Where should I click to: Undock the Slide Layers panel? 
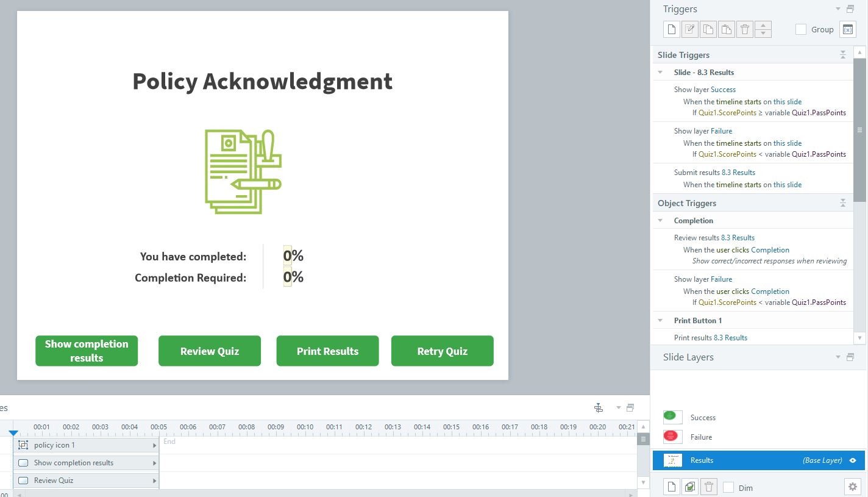(850, 357)
